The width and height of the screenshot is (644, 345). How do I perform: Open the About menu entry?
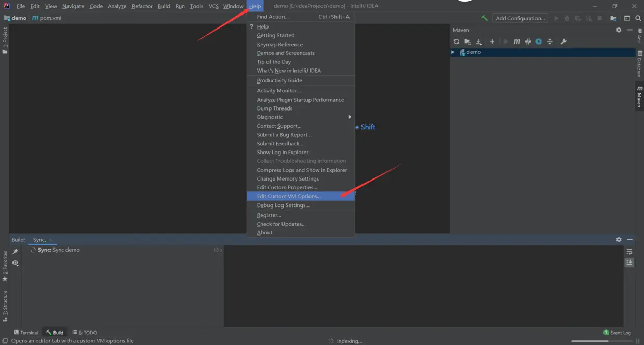pyautogui.click(x=301, y=233)
